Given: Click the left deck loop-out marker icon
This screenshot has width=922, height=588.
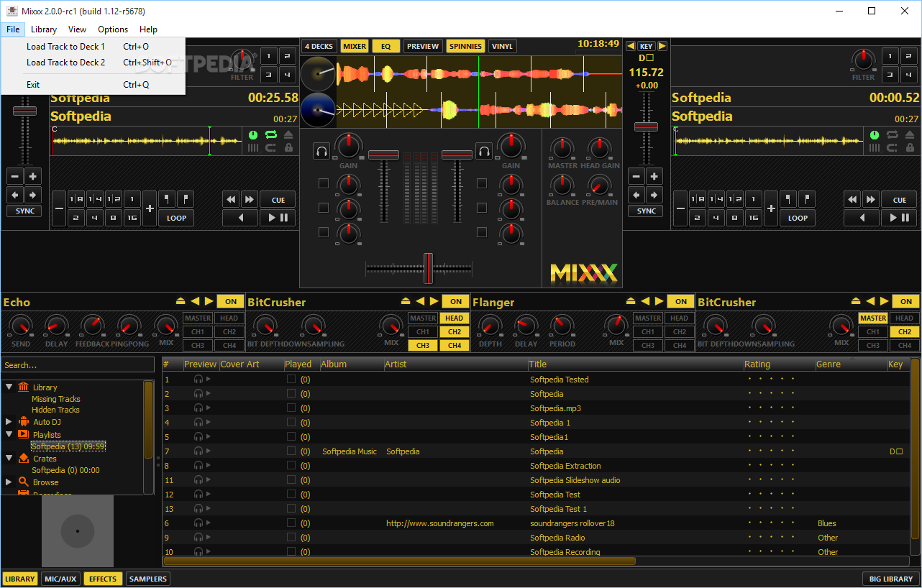Looking at the screenshot, I should (185, 200).
